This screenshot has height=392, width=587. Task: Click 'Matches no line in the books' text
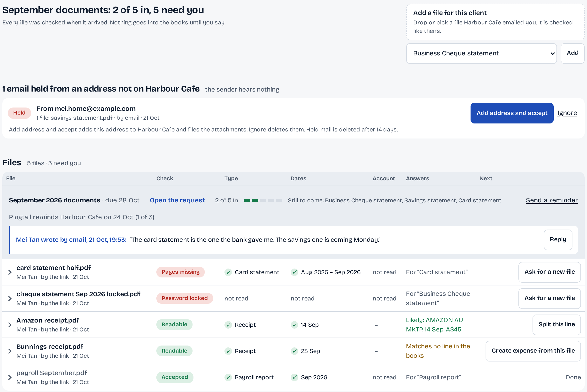coord(438,351)
